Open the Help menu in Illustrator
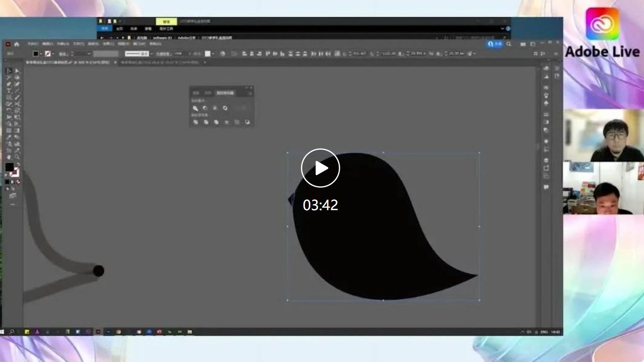 click(x=155, y=44)
